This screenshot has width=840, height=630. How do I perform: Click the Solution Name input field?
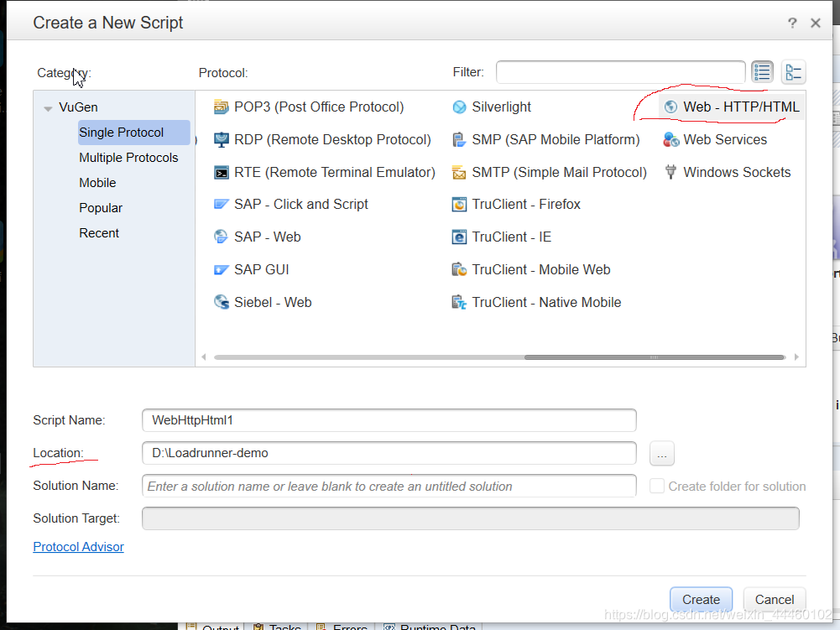tap(389, 486)
